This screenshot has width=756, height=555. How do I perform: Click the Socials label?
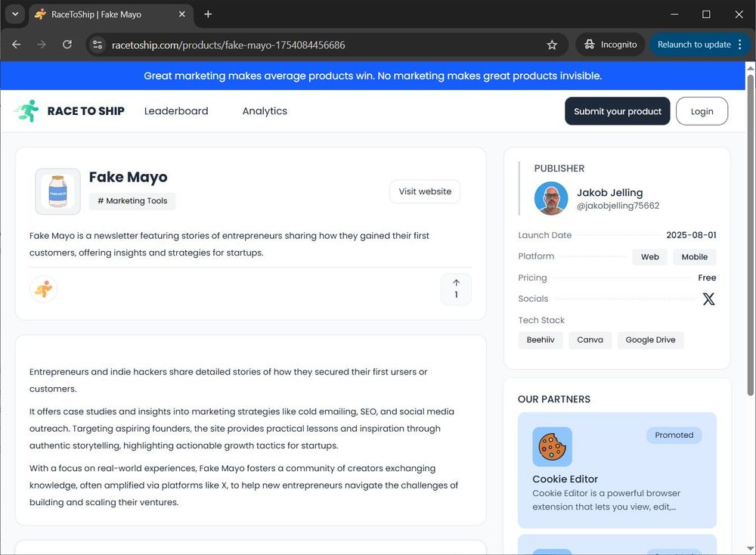(533, 299)
